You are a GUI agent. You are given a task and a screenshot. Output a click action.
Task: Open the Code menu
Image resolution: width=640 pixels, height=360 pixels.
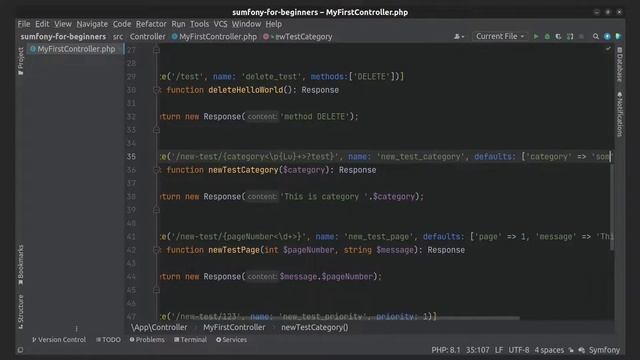[x=122, y=24]
